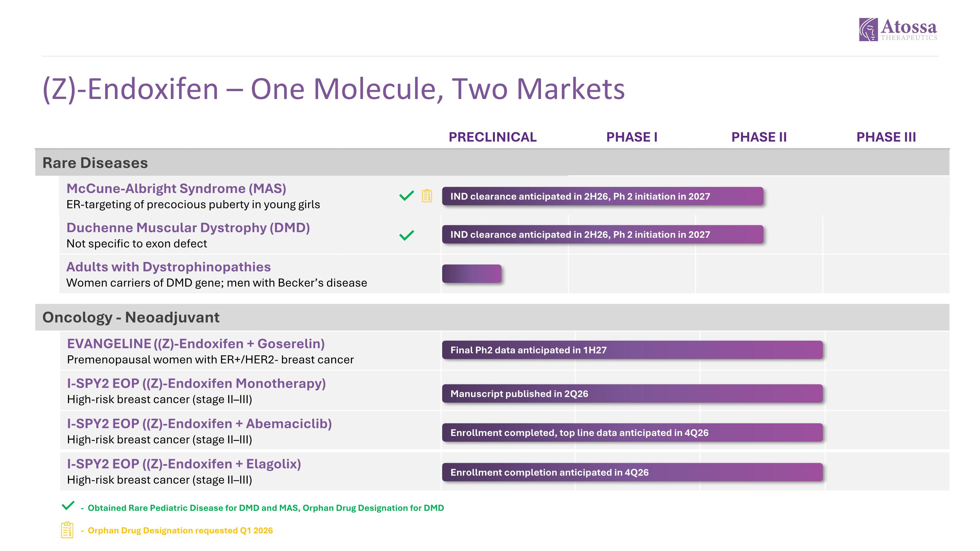This screenshot has width=980, height=551.
Task: Select Duchenne Muscular Dystrophy (DMD) title
Action: [x=188, y=227]
